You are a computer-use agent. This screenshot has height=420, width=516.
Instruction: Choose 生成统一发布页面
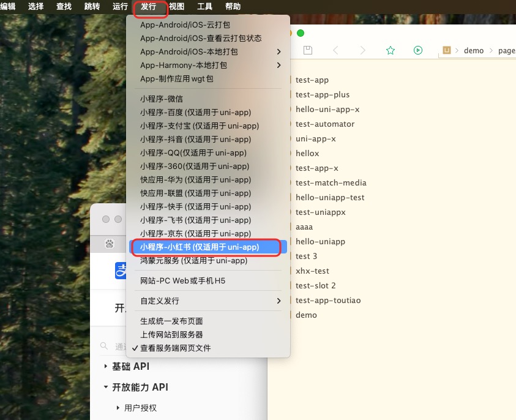[x=208, y=321]
